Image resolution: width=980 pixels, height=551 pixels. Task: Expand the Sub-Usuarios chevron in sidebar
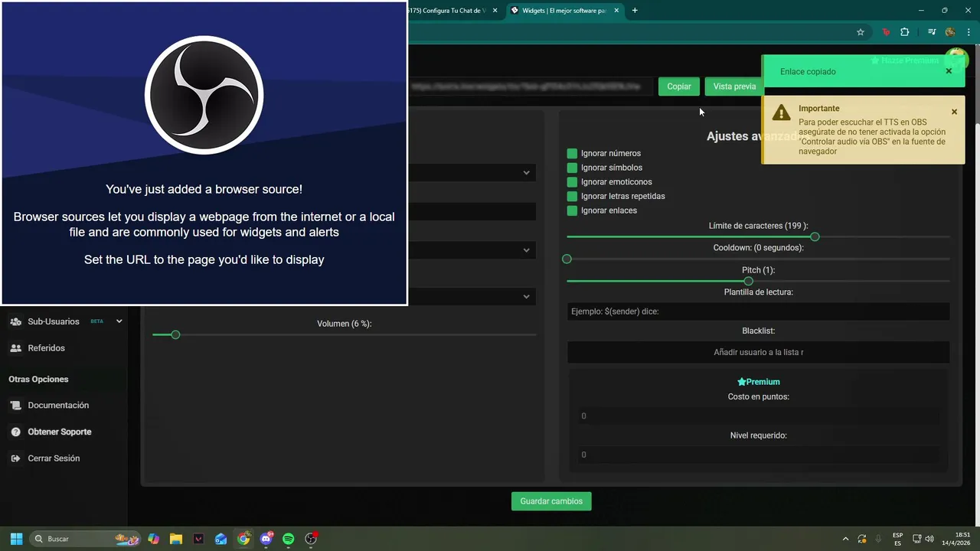point(119,321)
